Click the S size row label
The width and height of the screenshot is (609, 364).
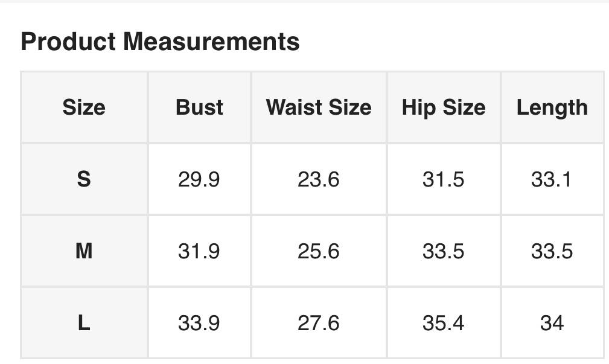[x=84, y=179]
